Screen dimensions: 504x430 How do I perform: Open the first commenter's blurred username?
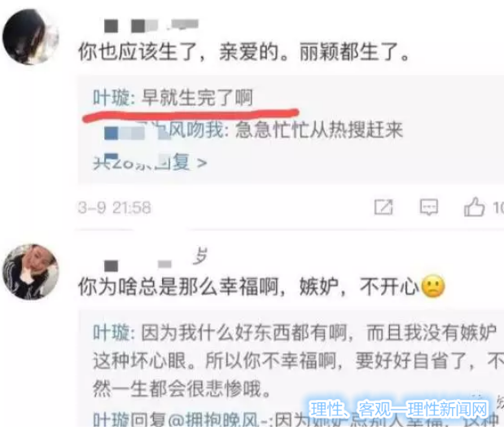coord(151,26)
